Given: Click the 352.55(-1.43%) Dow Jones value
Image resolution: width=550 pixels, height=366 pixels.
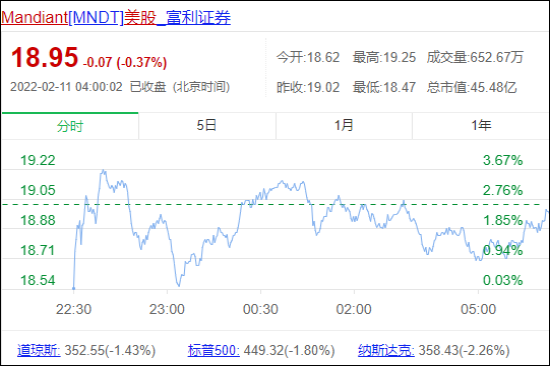Looking at the screenshot, I should pyautogui.click(x=110, y=350).
